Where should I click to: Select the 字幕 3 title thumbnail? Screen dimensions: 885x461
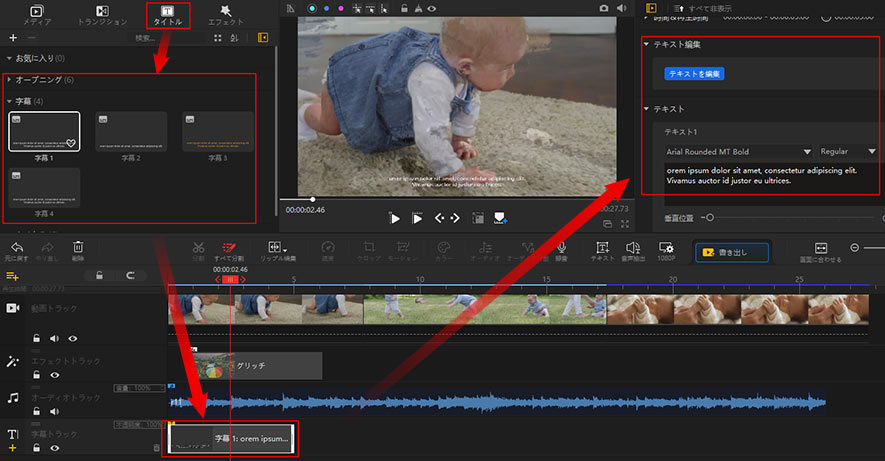(218, 131)
